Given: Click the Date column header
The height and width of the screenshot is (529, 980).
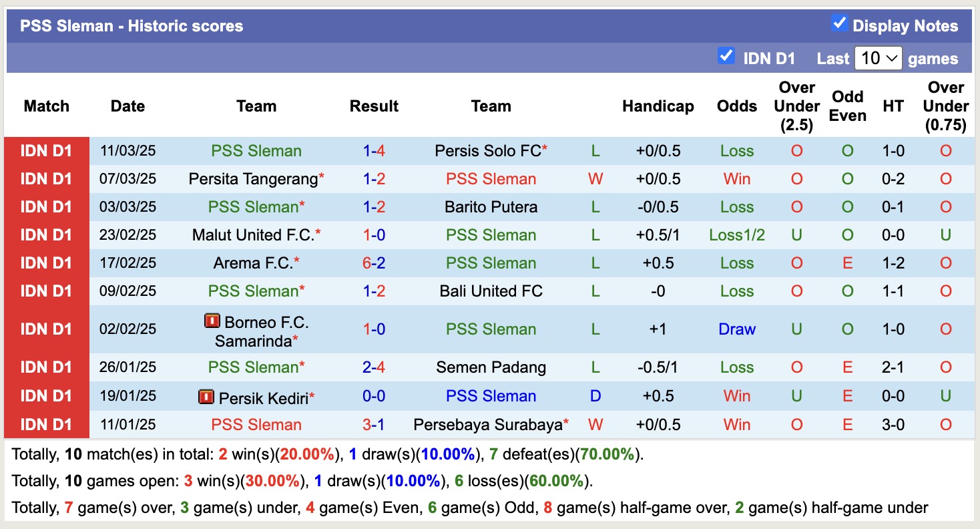Looking at the screenshot, I should pos(128,106).
